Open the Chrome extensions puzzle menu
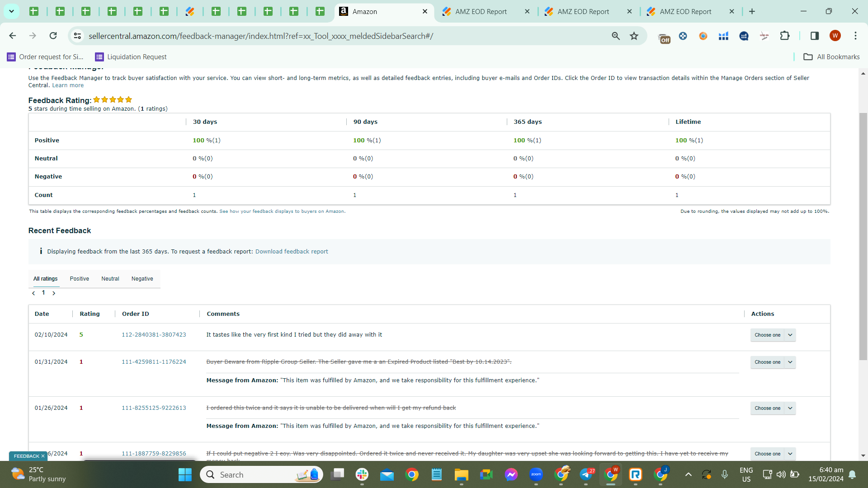This screenshot has width=868, height=488. (x=785, y=36)
